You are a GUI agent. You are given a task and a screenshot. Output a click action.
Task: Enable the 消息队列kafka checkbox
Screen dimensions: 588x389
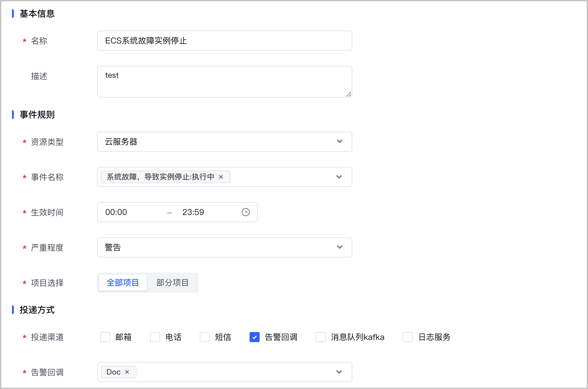[321, 337]
